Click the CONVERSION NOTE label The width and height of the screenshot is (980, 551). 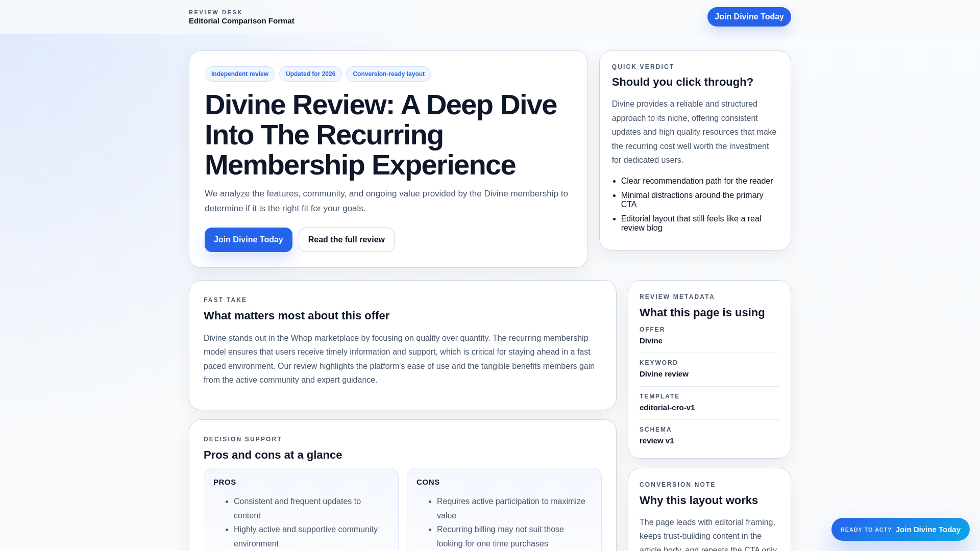coord(677,485)
